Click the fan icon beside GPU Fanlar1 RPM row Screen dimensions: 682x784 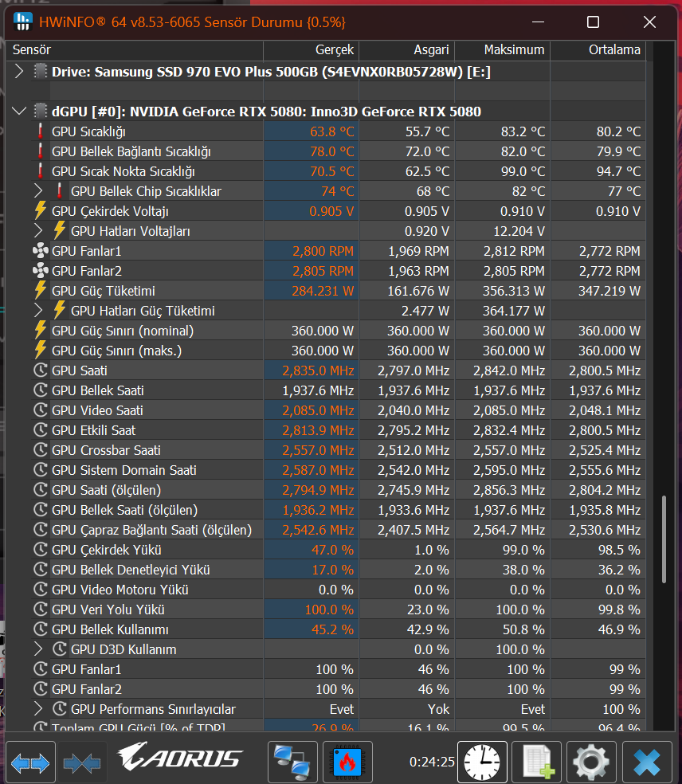(41, 251)
